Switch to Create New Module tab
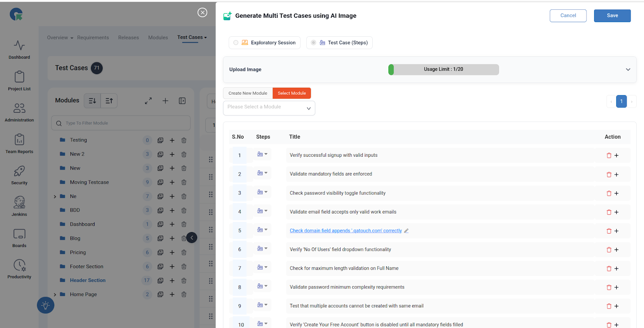The width and height of the screenshot is (644, 328). click(248, 93)
